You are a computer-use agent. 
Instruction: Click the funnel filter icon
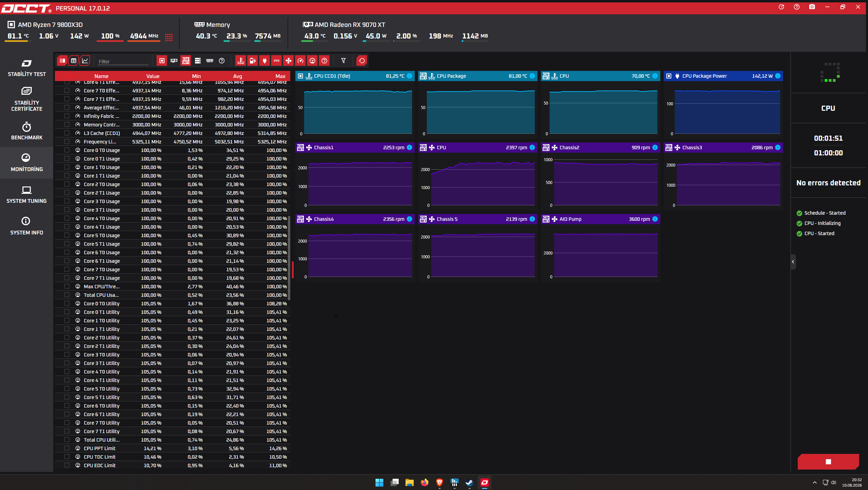(x=343, y=61)
